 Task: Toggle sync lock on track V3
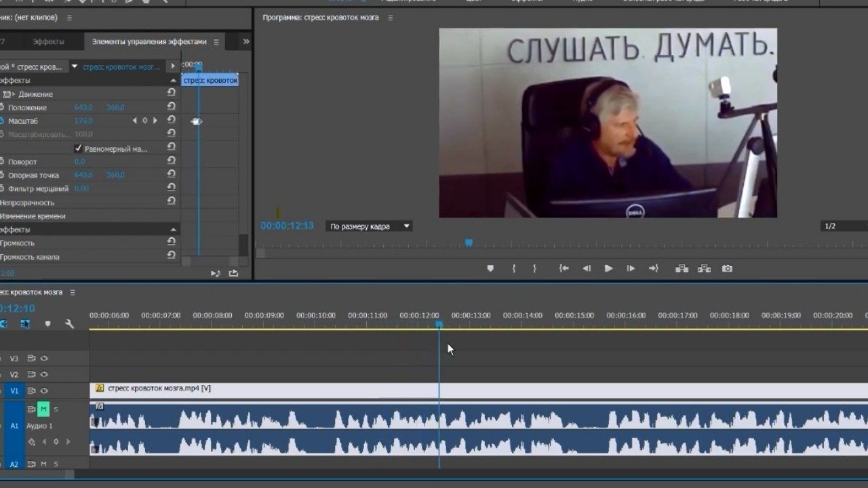click(31, 359)
